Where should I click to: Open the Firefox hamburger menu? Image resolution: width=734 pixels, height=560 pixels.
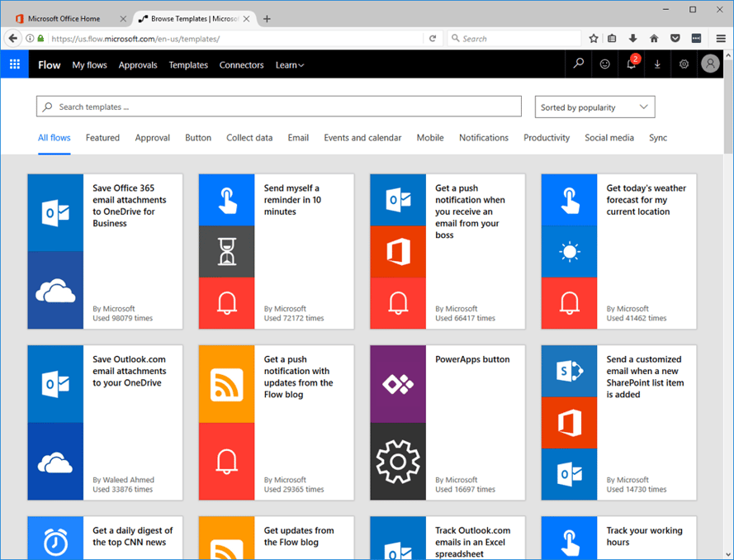pyautogui.click(x=721, y=38)
